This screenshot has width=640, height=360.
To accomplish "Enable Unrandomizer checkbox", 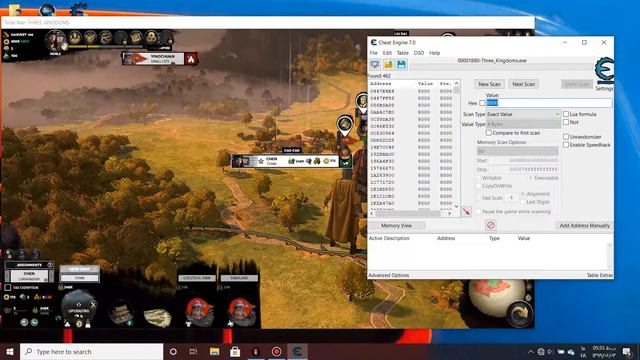I will (x=566, y=137).
